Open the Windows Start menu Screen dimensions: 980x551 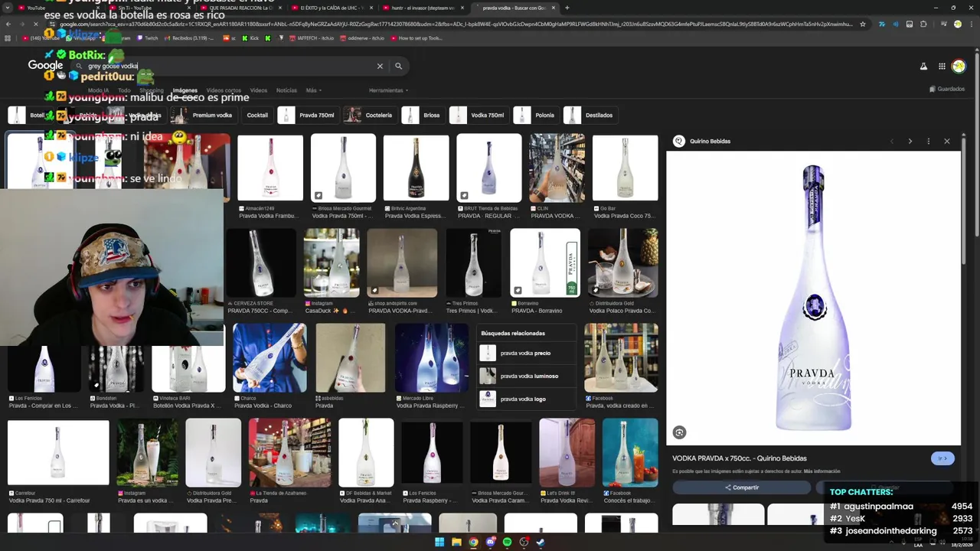pyautogui.click(x=439, y=542)
